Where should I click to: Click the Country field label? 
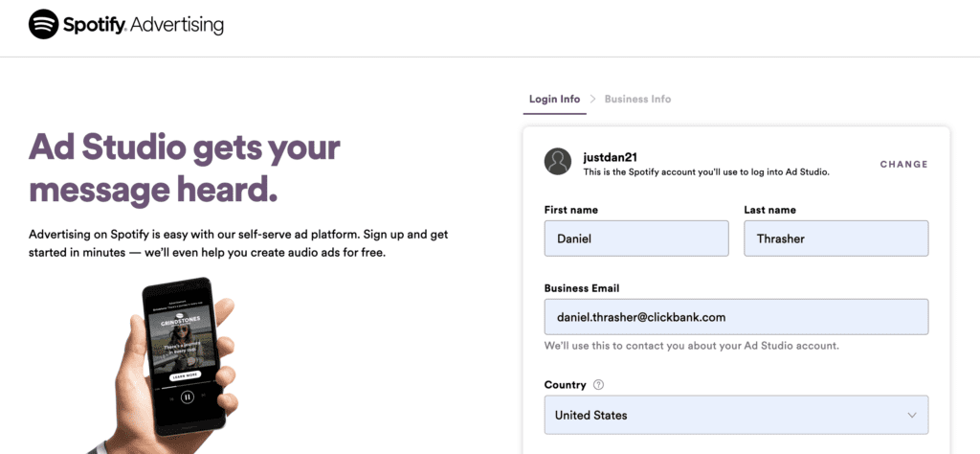[x=565, y=385]
